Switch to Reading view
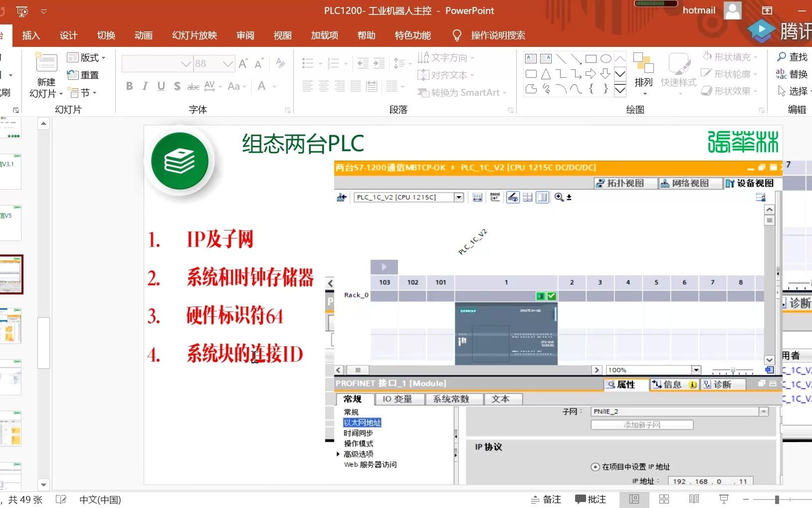This screenshot has width=812, height=508. [x=694, y=500]
